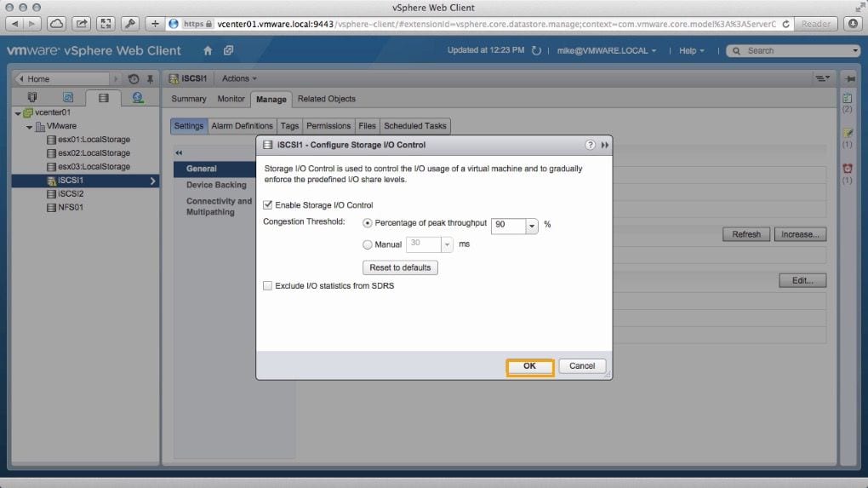Click the Refresh capacity button
This screenshot has width=868, height=488.
[x=746, y=234]
